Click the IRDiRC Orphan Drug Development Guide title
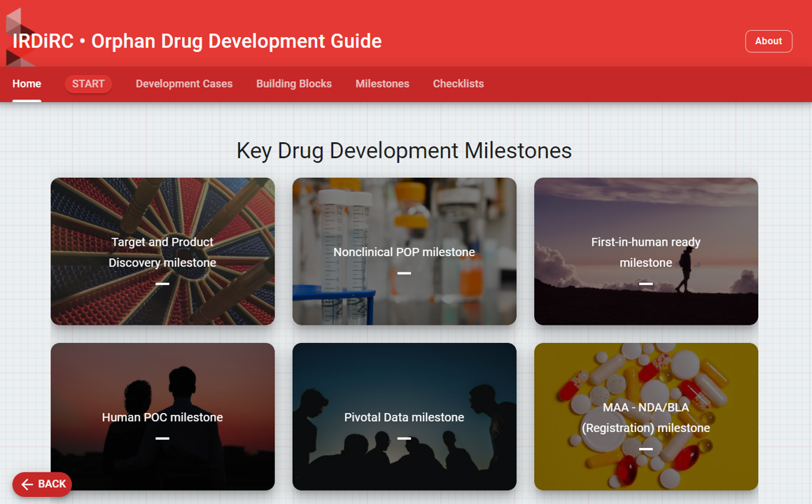Viewport: 812px width, 504px height. 197,41
